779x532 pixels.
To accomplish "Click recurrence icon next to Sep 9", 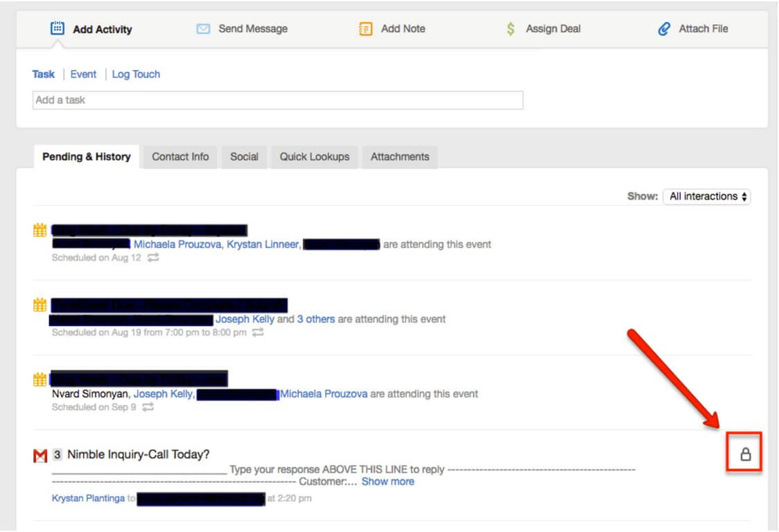I will (148, 407).
